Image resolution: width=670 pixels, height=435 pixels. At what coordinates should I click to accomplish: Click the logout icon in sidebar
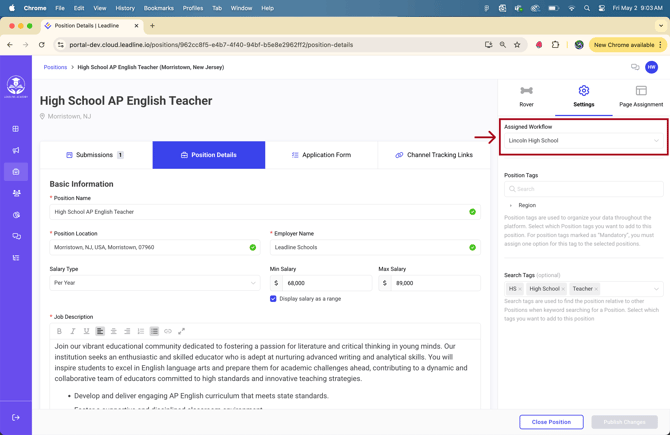[x=16, y=417]
